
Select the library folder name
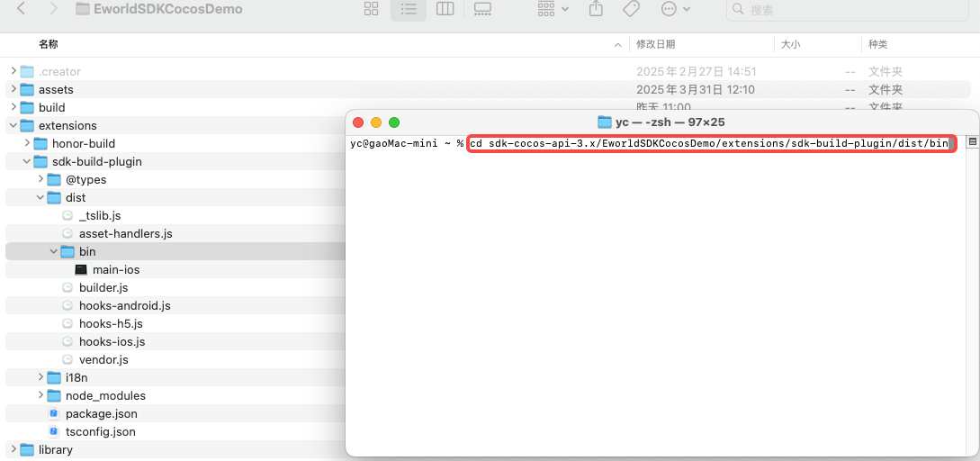pyautogui.click(x=56, y=449)
